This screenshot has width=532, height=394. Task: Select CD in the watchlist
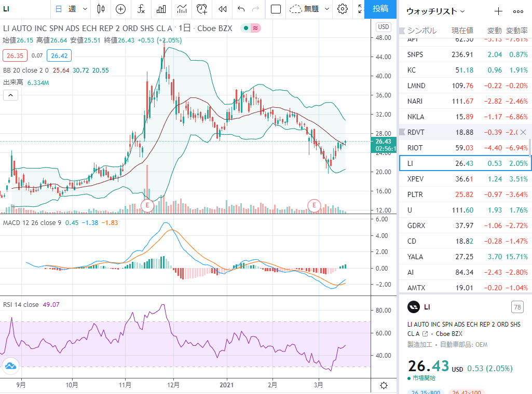pyautogui.click(x=464, y=241)
